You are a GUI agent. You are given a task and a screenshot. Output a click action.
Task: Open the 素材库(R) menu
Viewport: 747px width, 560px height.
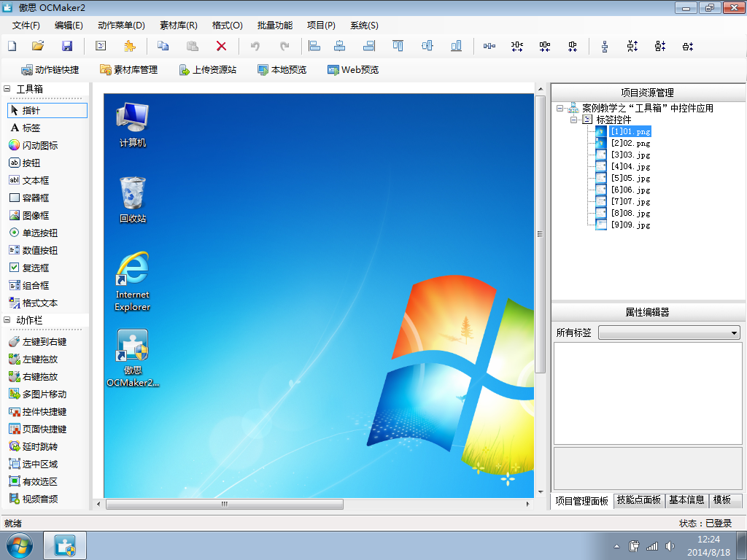[x=178, y=26]
